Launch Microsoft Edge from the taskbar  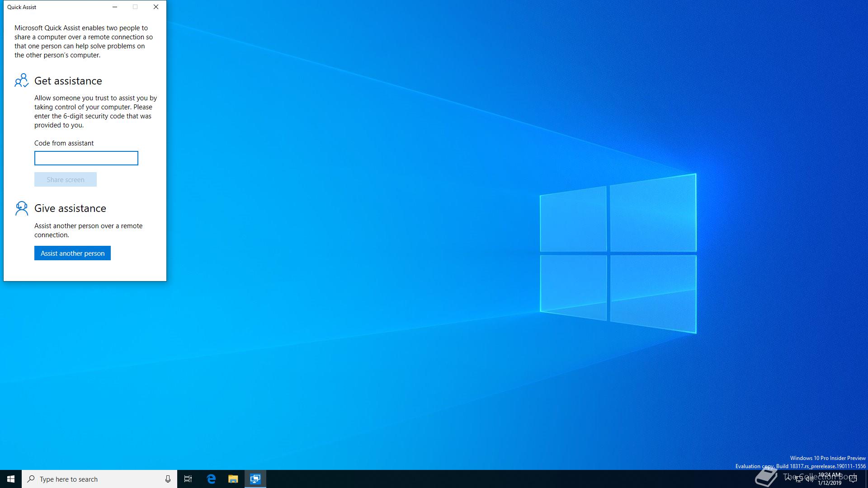tap(211, 479)
